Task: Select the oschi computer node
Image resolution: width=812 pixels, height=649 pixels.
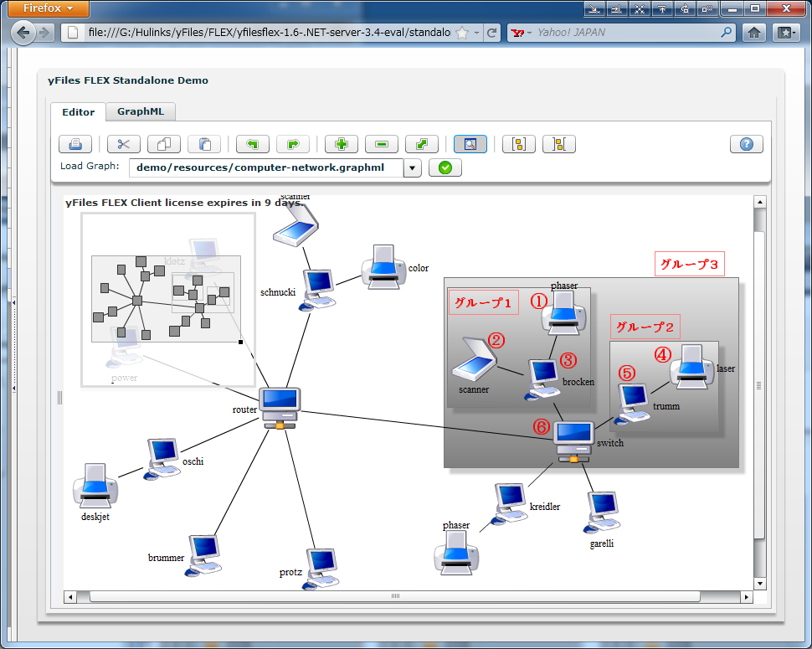Action: click(x=162, y=459)
